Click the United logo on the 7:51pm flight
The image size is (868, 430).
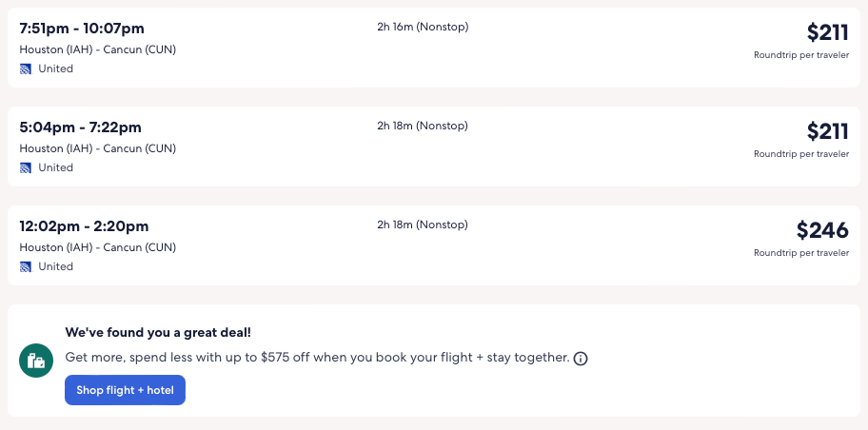click(x=26, y=68)
